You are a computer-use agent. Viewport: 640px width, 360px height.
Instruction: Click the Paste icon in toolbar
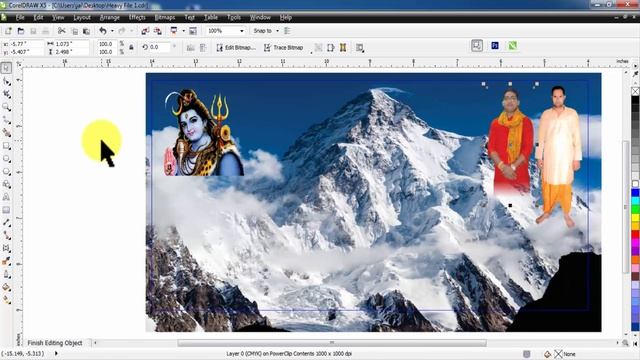click(86, 31)
